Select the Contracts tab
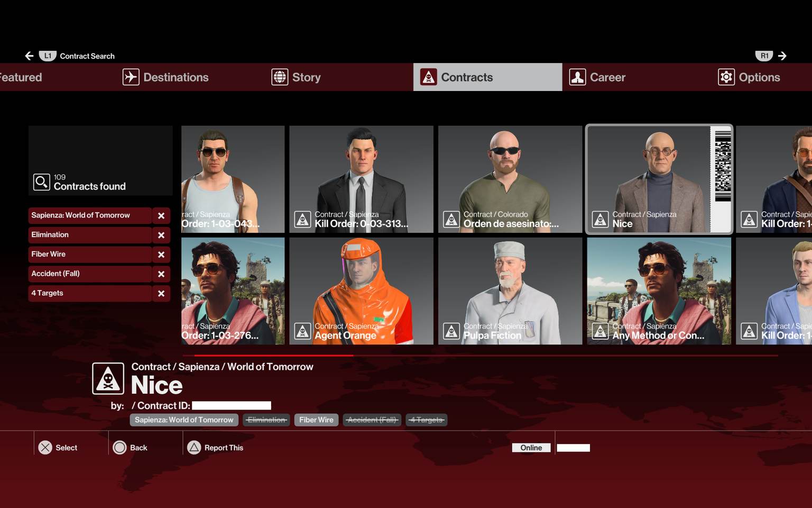The image size is (812, 508). pyautogui.click(x=487, y=77)
